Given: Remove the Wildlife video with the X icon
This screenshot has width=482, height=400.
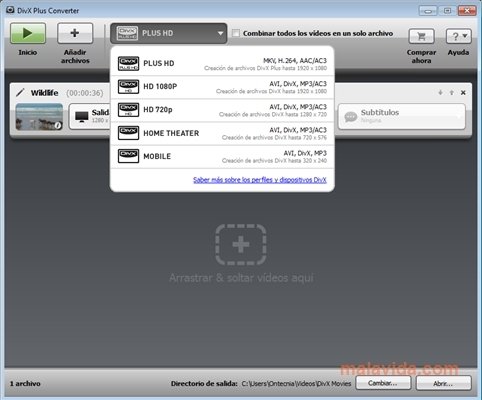Looking at the screenshot, I should click(463, 93).
